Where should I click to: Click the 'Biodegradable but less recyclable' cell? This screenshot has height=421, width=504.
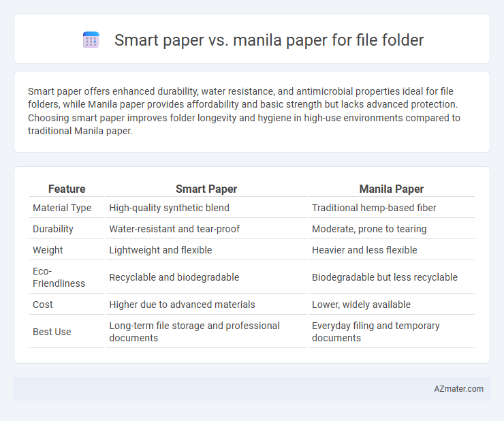[x=385, y=277]
